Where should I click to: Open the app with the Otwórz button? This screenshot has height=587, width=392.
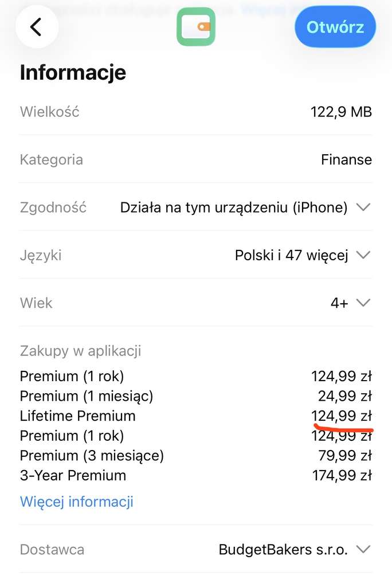click(x=335, y=27)
